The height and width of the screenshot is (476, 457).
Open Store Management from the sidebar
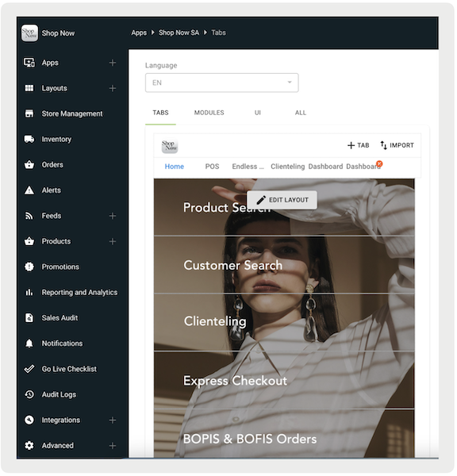[72, 113]
